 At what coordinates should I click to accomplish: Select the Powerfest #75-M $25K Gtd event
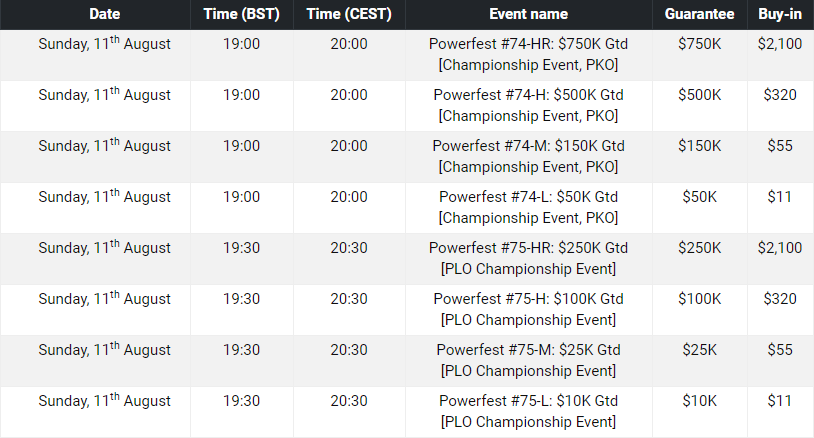point(528,360)
